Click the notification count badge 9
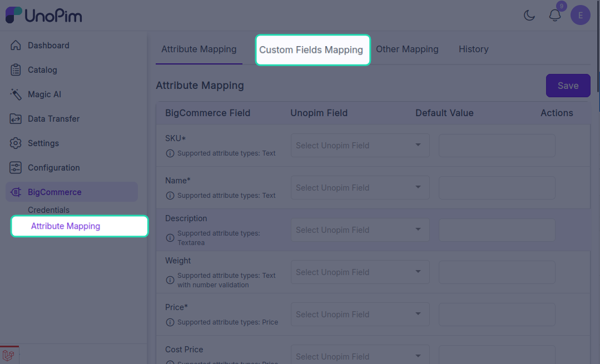Screen dimensions: 600x364 [561, 6]
